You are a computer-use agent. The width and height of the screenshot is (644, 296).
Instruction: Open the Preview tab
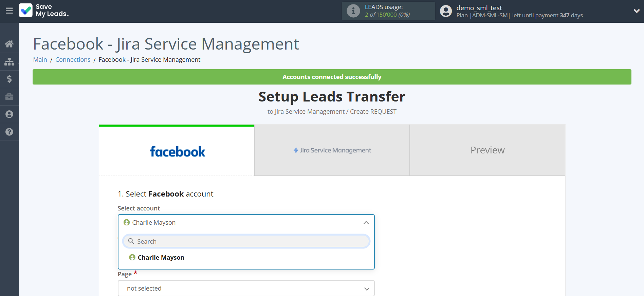pyautogui.click(x=487, y=150)
